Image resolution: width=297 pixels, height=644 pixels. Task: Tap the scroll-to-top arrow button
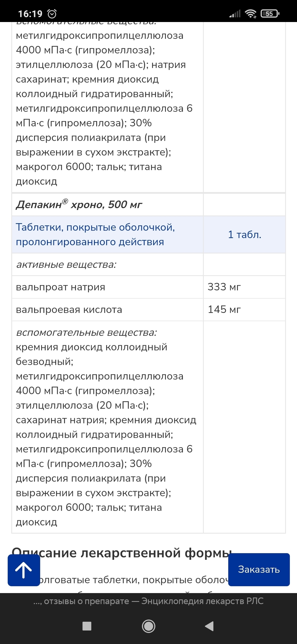(x=24, y=570)
